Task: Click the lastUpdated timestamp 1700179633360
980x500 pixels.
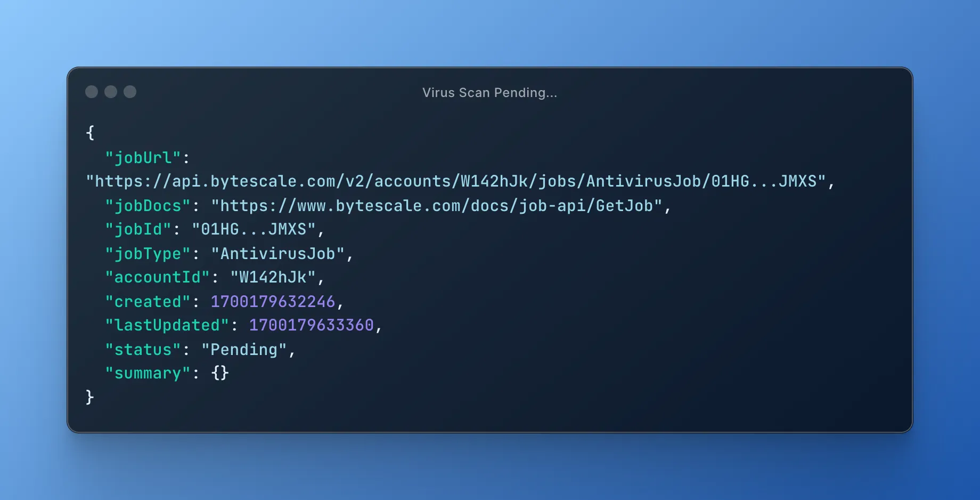Action: [x=311, y=325]
